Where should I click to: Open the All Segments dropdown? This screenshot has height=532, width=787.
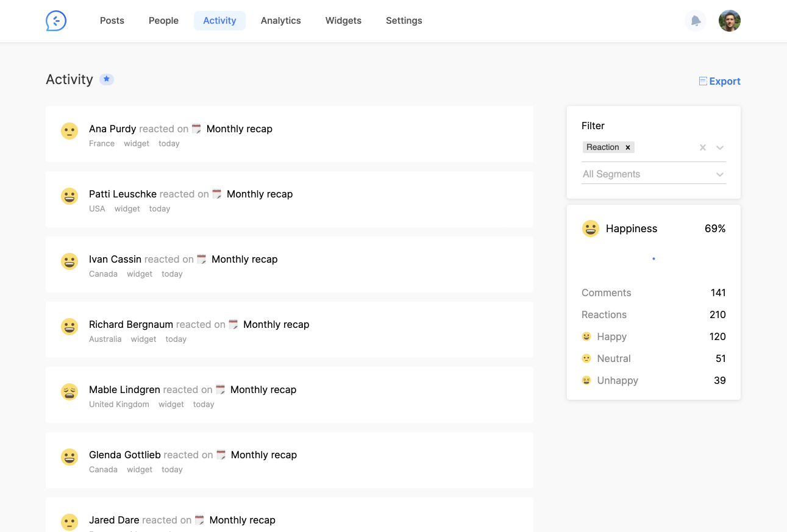[x=653, y=174]
